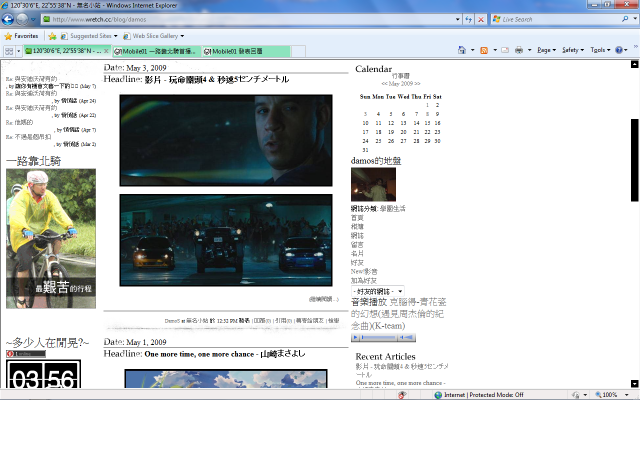Open the Tools menu
The width and height of the screenshot is (640, 461).
(x=600, y=50)
